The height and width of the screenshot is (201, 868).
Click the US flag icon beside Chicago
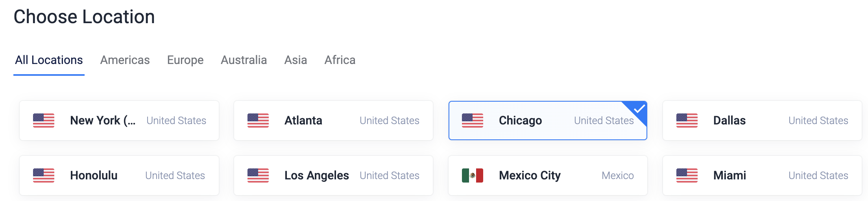(473, 121)
